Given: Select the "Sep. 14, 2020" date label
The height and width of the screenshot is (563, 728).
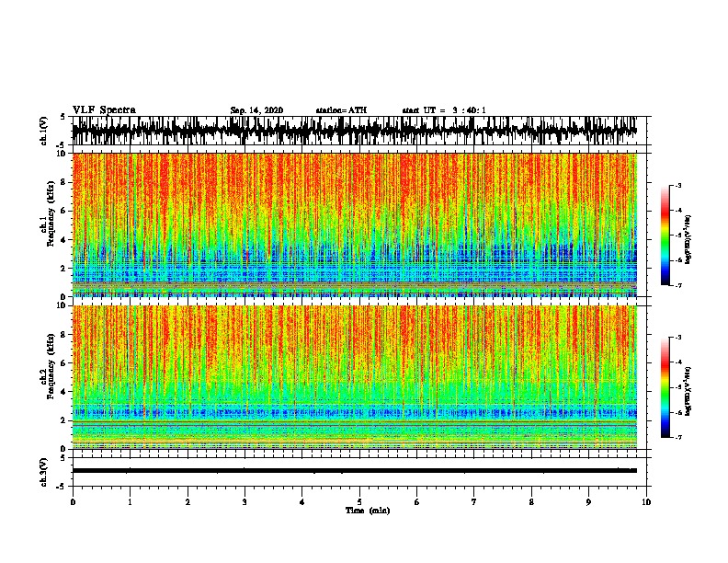Looking at the screenshot, I should tap(256, 110).
